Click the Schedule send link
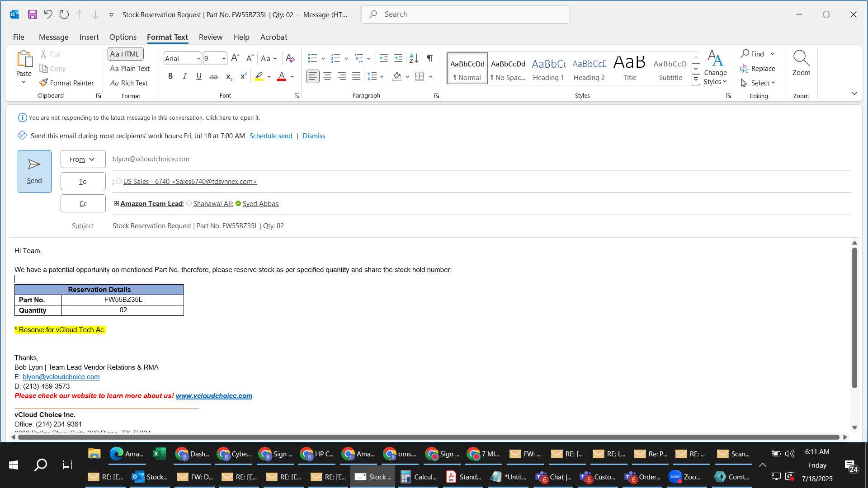The width and height of the screenshot is (868, 488). click(x=271, y=136)
